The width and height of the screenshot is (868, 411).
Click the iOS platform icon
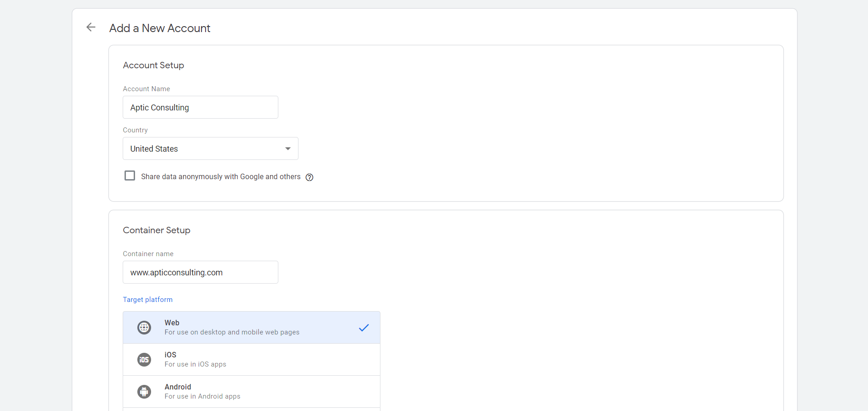(x=144, y=360)
